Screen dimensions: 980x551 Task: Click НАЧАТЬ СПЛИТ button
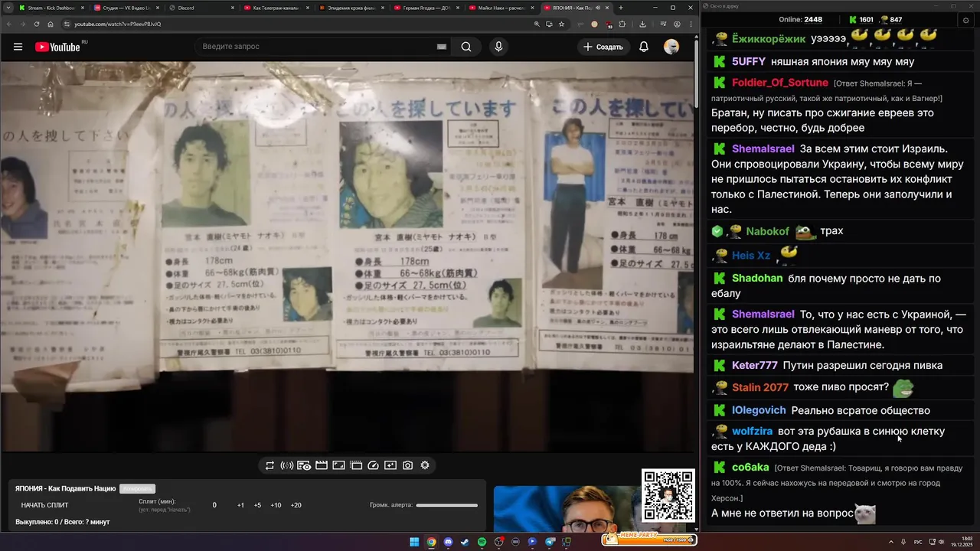(44, 505)
